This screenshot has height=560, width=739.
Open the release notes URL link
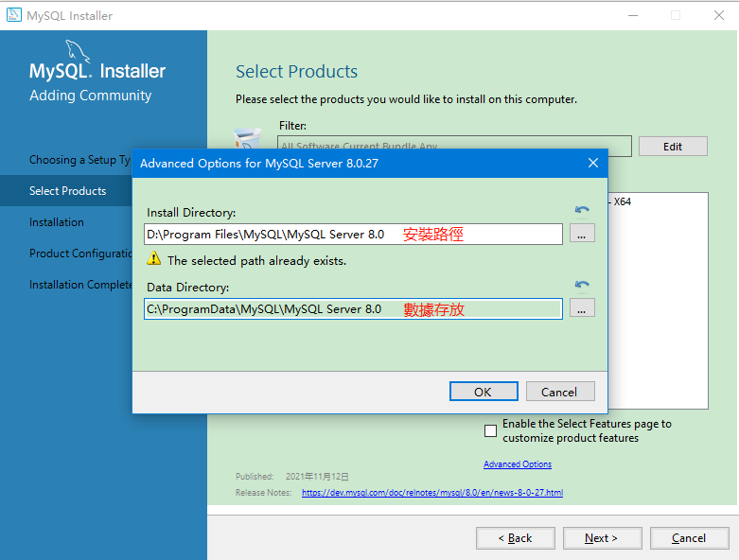(x=432, y=492)
